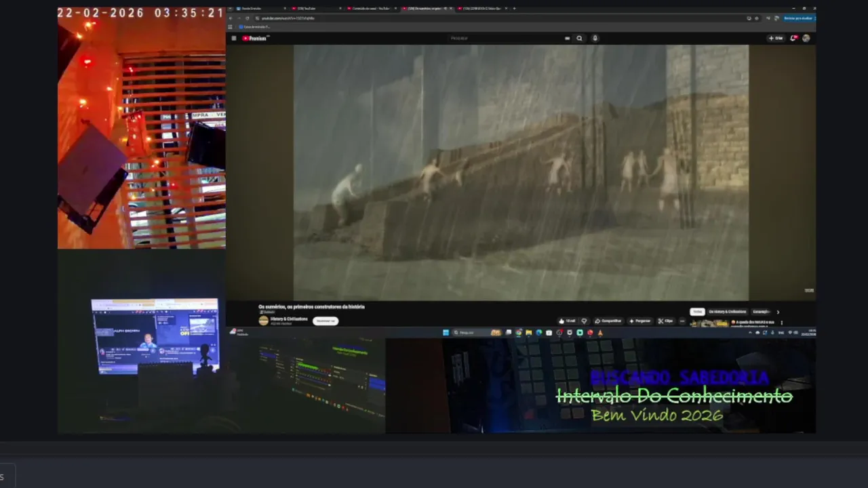Switch to the first browser tab
This screenshot has height=488, width=868.
(x=261, y=8)
